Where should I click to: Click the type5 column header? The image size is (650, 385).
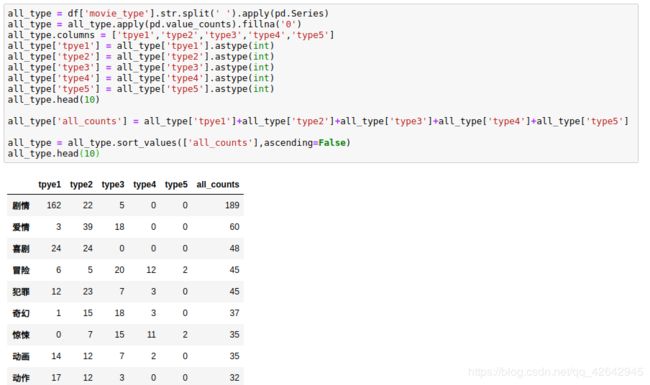pyautogui.click(x=176, y=184)
